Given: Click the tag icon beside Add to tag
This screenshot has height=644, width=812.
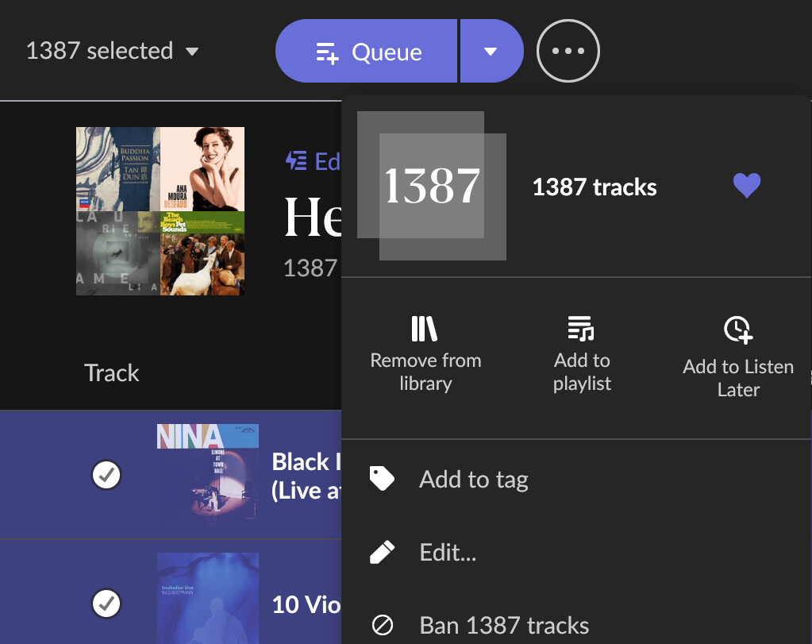Looking at the screenshot, I should click(x=382, y=479).
